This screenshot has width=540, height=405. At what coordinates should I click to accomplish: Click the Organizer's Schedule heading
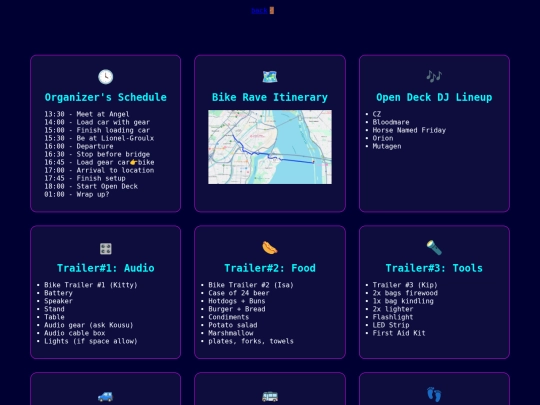(x=105, y=97)
